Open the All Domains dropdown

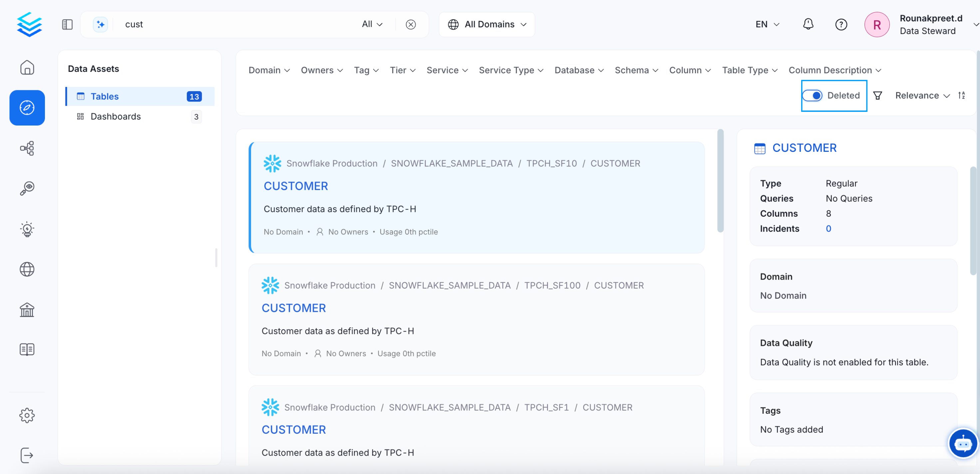point(487,24)
